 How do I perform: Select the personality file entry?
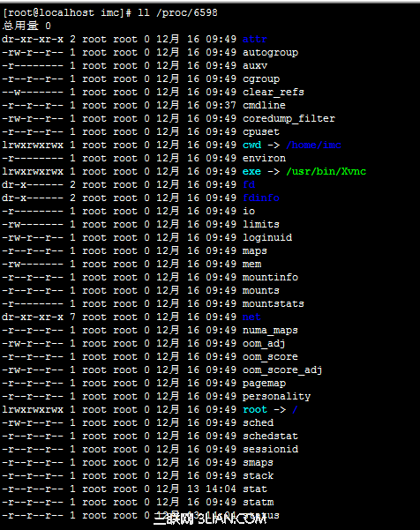(x=276, y=397)
